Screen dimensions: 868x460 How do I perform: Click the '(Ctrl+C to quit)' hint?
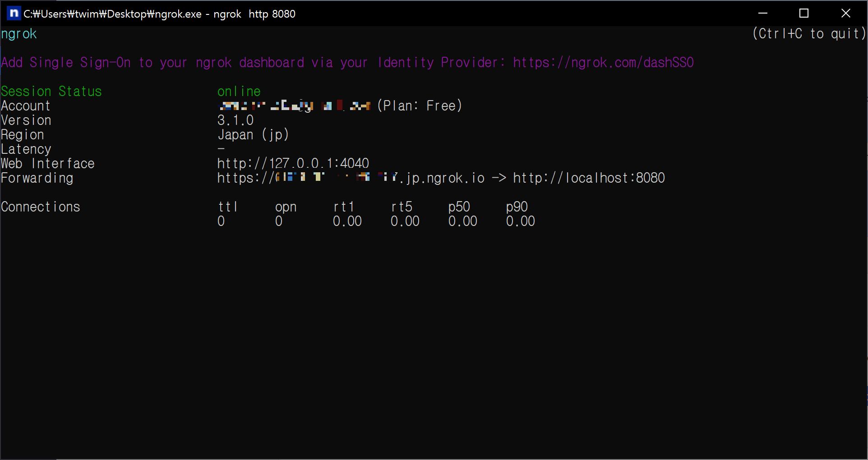809,34
